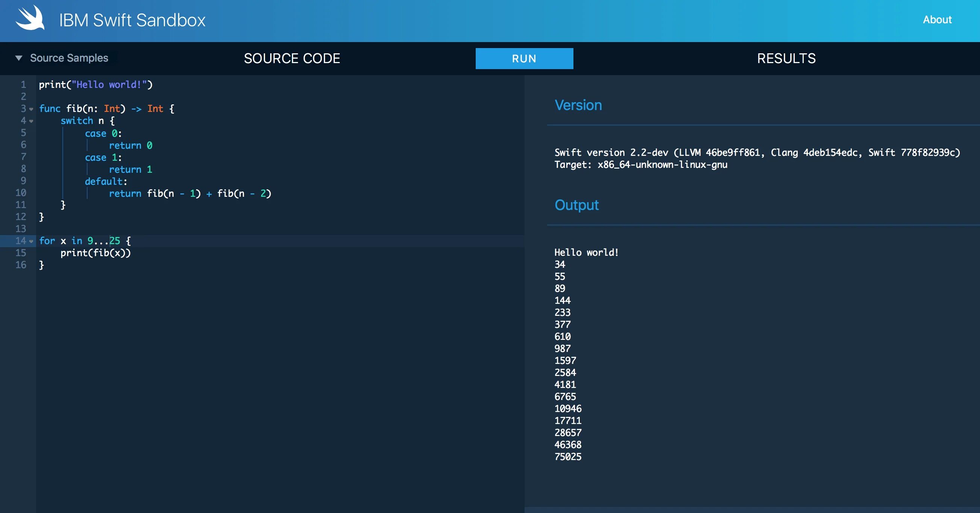This screenshot has height=513, width=980.
Task: Click the Output section heading
Action: [577, 205]
